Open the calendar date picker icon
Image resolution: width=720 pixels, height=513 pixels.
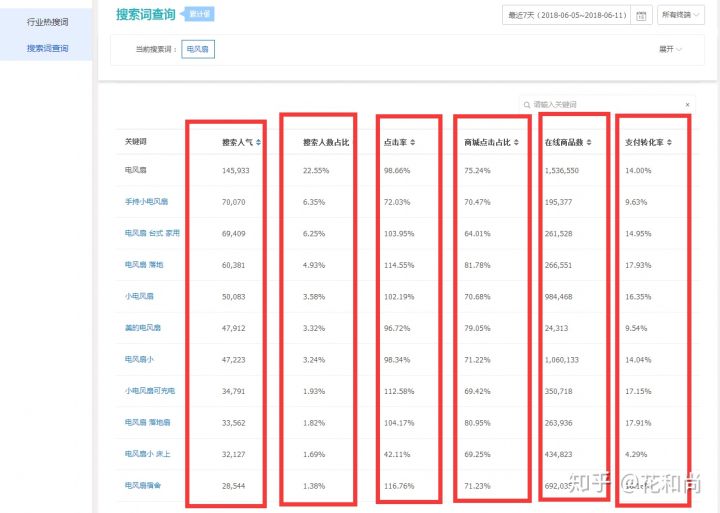(x=641, y=16)
